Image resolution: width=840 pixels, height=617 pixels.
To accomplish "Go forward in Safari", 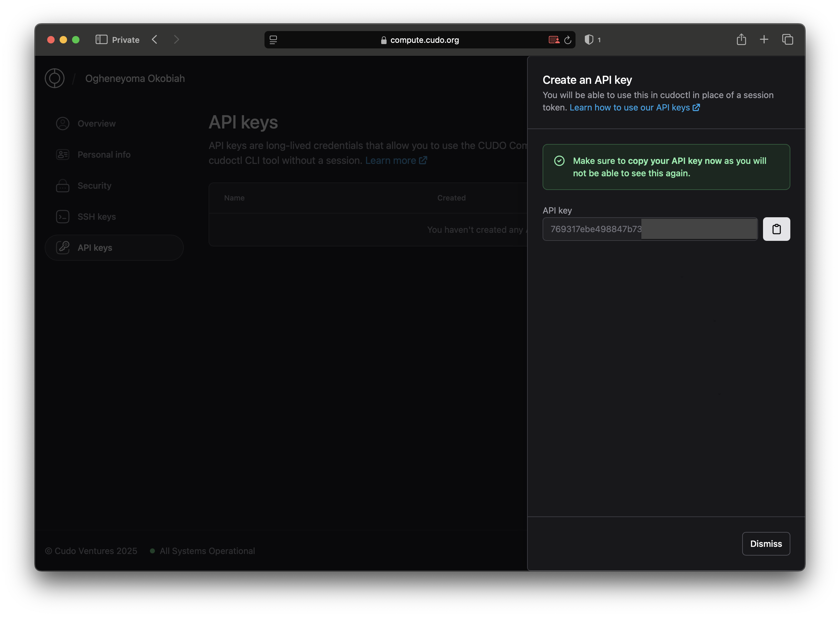I will [x=176, y=40].
